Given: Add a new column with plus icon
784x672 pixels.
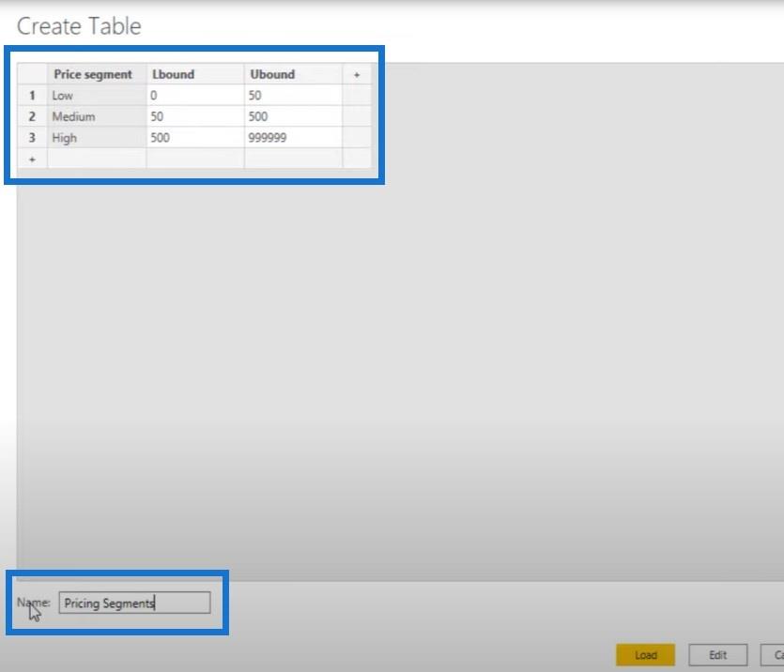Looking at the screenshot, I should coord(357,74).
